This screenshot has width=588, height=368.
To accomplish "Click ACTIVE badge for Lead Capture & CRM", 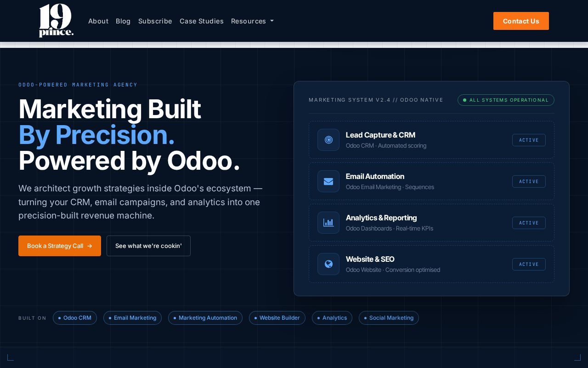I will (x=529, y=140).
